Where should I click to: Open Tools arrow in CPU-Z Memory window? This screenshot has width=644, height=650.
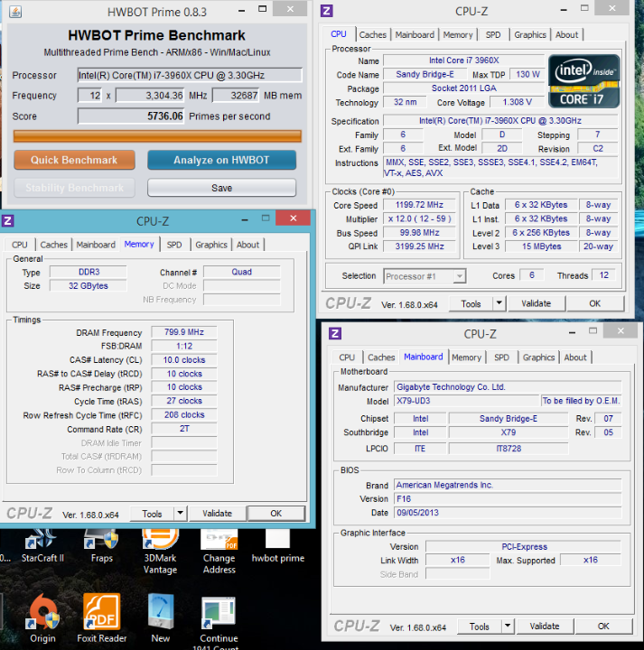[x=180, y=513]
